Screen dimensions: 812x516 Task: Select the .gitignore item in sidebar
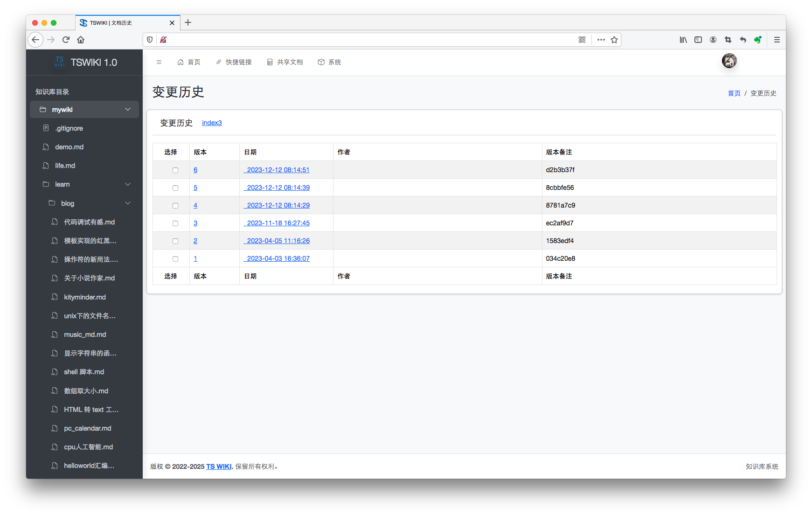click(x=69, y=128)
